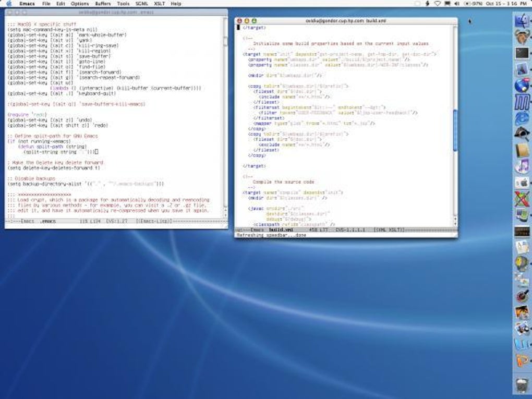
Task: Click the CVS-1.1.1.1 version indicator
Action: pyautogui.click(x=350, y=229)
